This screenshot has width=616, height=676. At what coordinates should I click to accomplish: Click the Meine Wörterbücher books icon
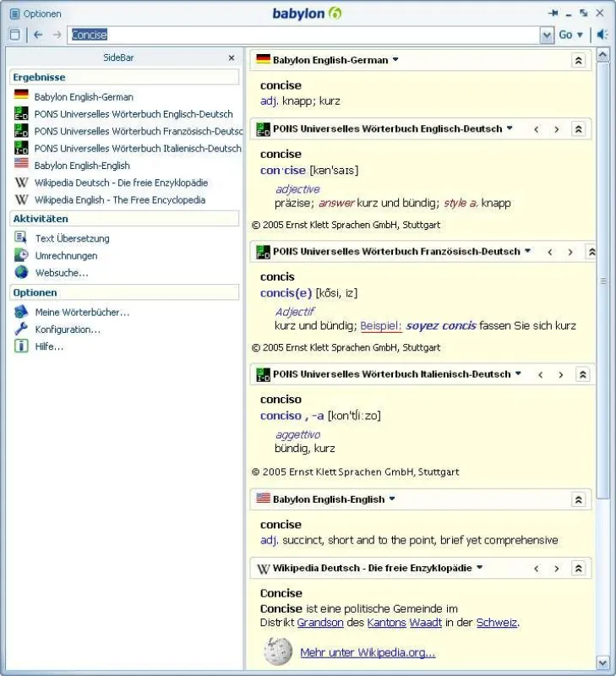pos(21,311)
